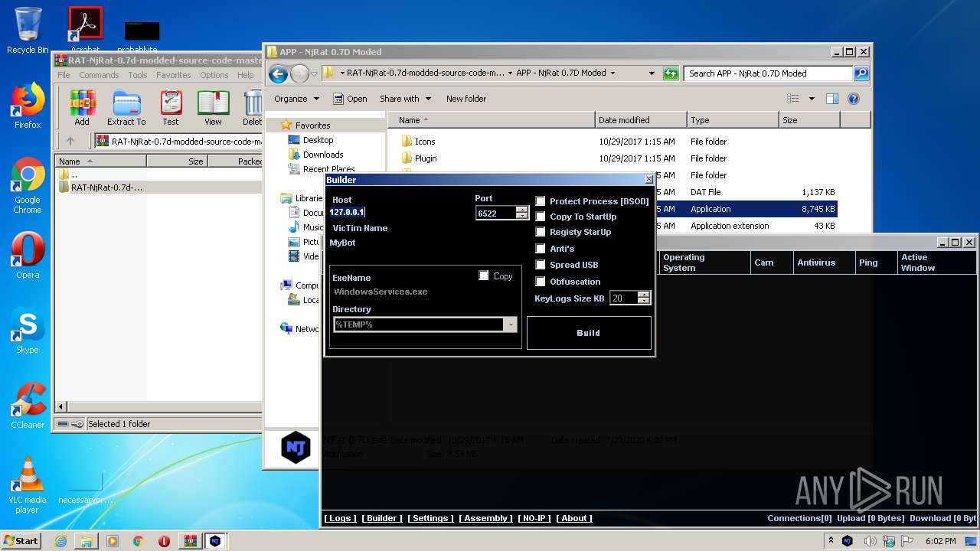Click the Explorer search magnifier icon

pyautogui.click(x=861, y=73)
